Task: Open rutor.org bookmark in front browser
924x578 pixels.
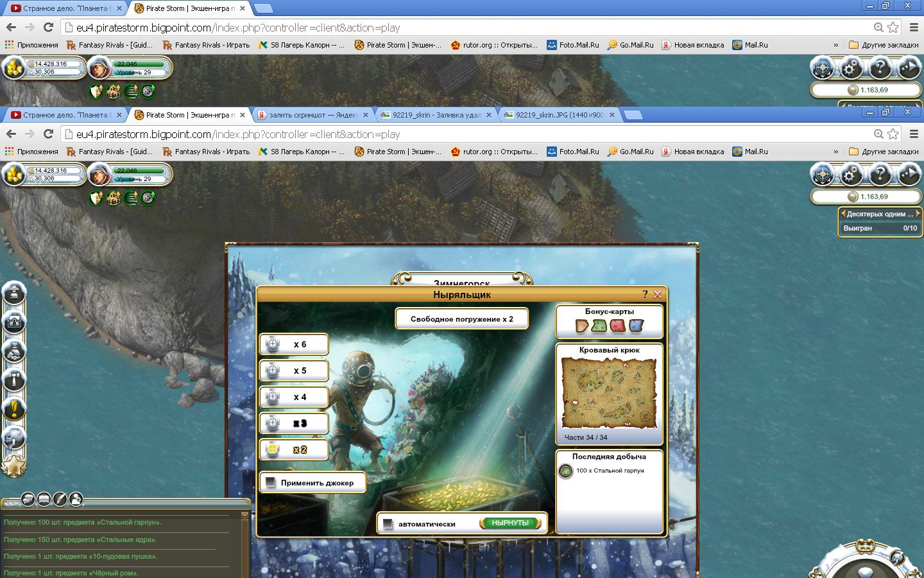Action: click(x=494, y=152)
